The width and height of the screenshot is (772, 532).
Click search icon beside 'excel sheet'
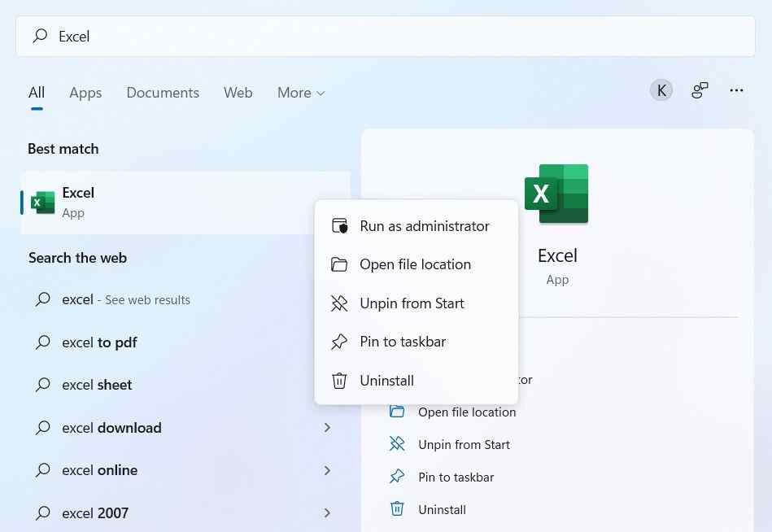point(43,384)
